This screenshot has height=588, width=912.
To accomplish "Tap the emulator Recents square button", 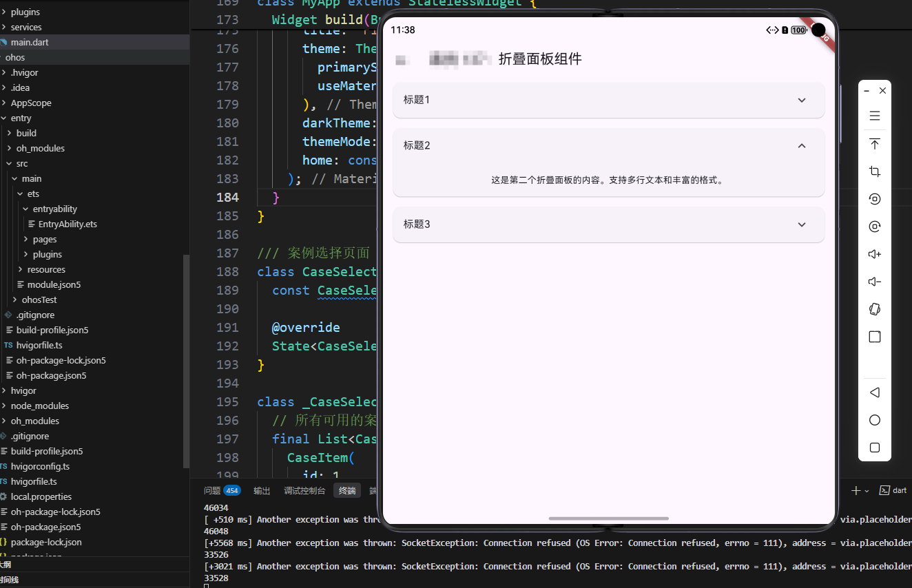I will (875, 448).
